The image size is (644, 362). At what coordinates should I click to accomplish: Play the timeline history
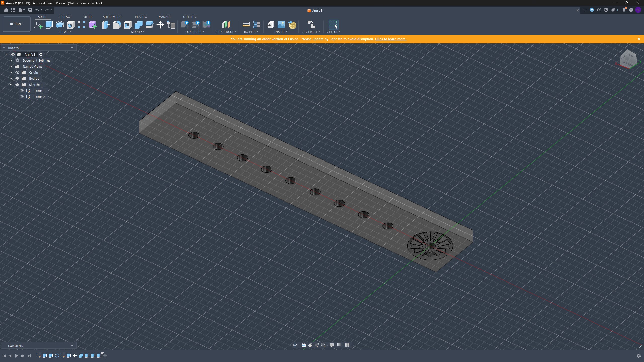[x=17, y=356]
